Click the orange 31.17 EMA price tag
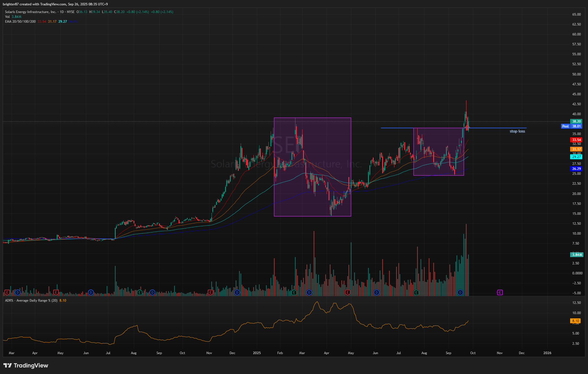The height and width of the screenshot is (374, 588). [576, 149]
